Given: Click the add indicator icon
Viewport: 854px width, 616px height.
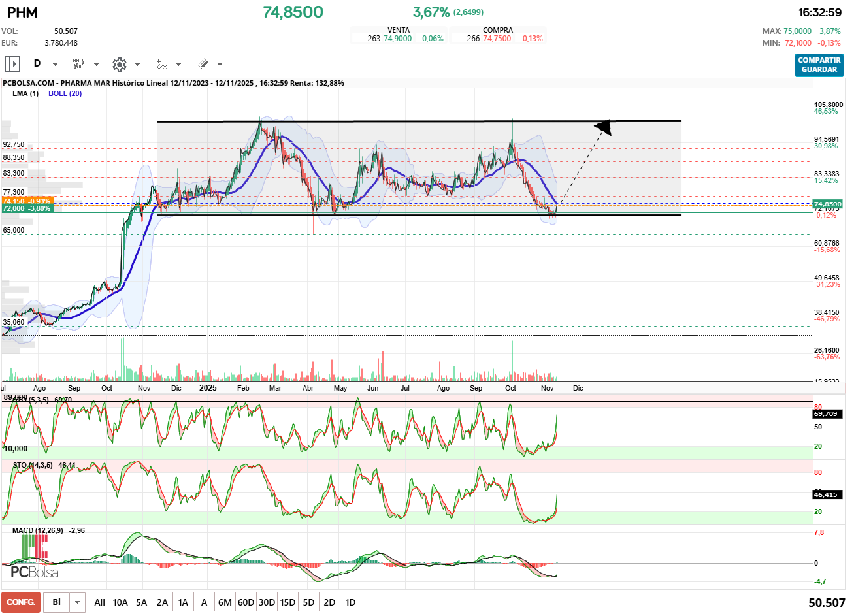Looking at the screenshot, I should [161, 64].
